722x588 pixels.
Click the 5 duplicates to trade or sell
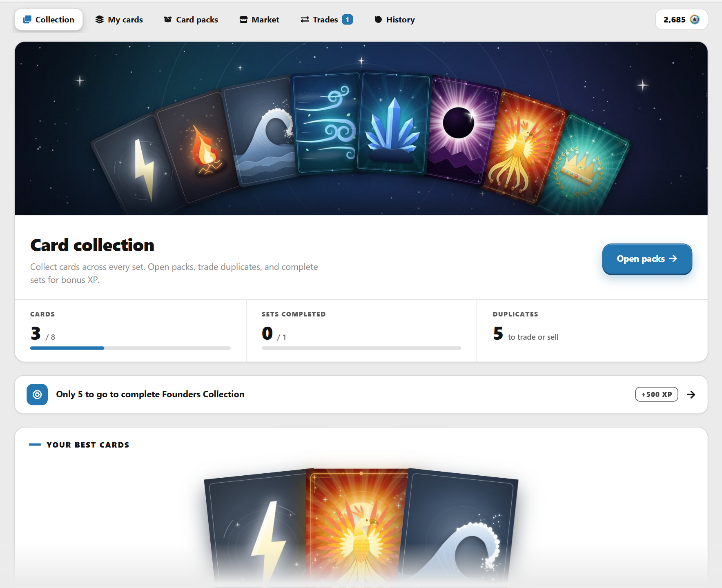[526, 334]
